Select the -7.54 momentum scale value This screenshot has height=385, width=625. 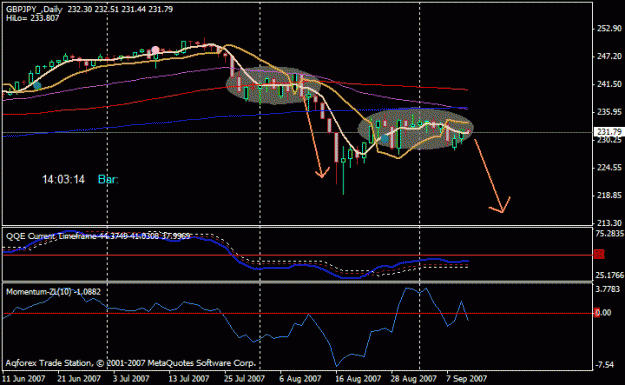tap(605, 365)
